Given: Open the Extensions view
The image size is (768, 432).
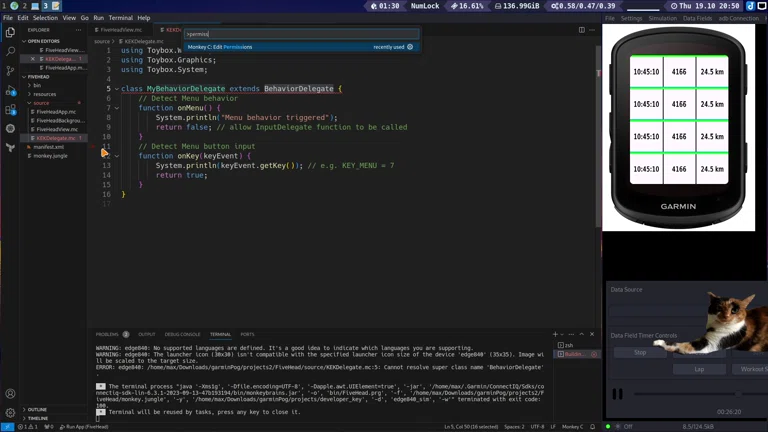Looking at the screenshot, I should pos(10,110).
